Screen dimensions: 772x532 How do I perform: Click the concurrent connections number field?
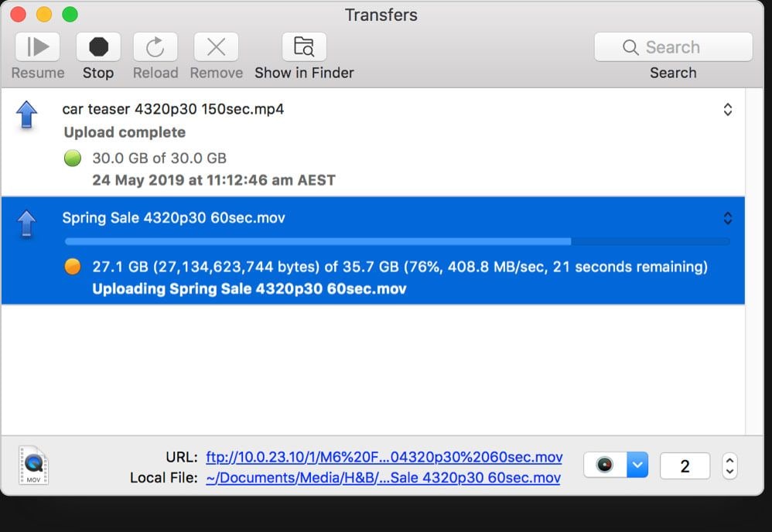click(x=685, y=465)
